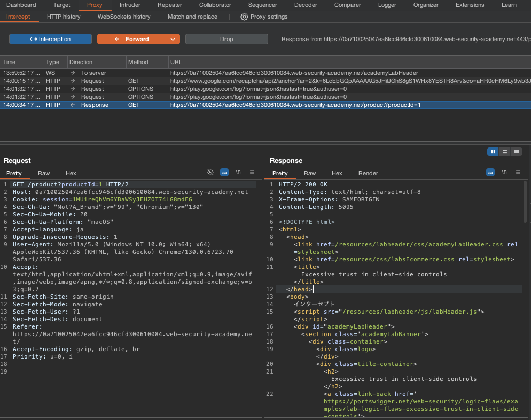Viewport: 531px width, 420px height.
Task: Open the Decoder tab
Action: [x=306, y=5]
